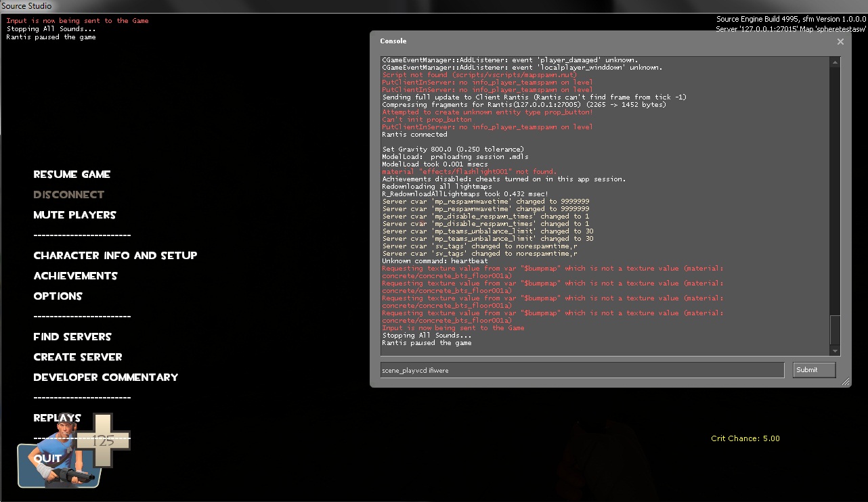Open the Replays menu entry

point(57,418)
